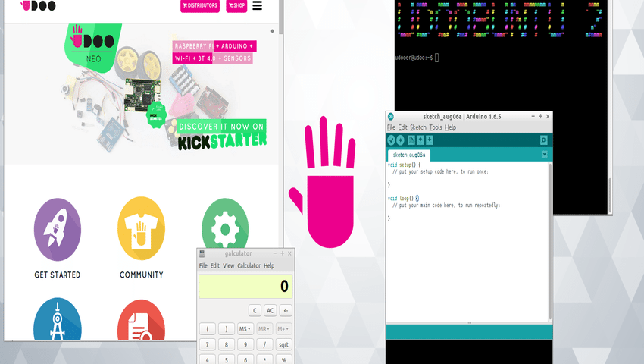
Task: Open galculator File menu
Action: coord(203,265)
